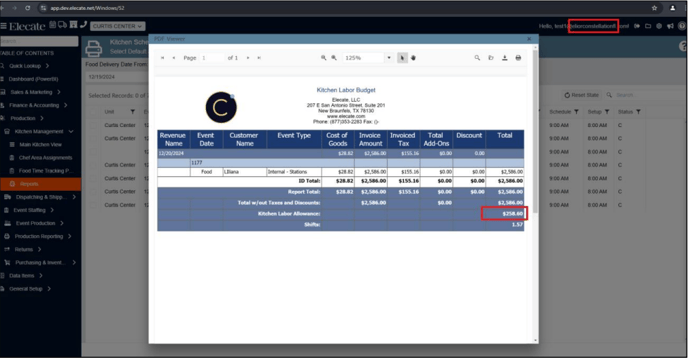Image resolution: width=688 pixels, height=360 pixels.
Task: Click the calendar icon in Elecate header
Action: 53,25
